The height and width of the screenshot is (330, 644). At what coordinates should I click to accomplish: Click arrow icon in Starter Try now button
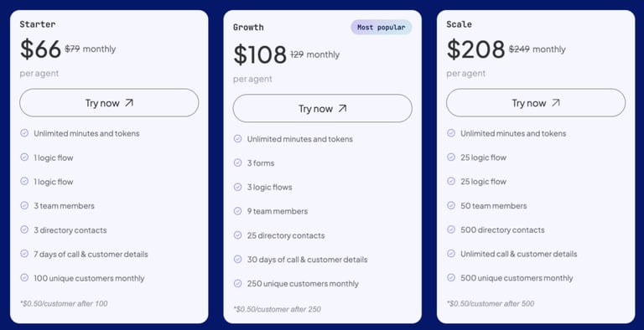pyautogui.click(x=129, y=103)
